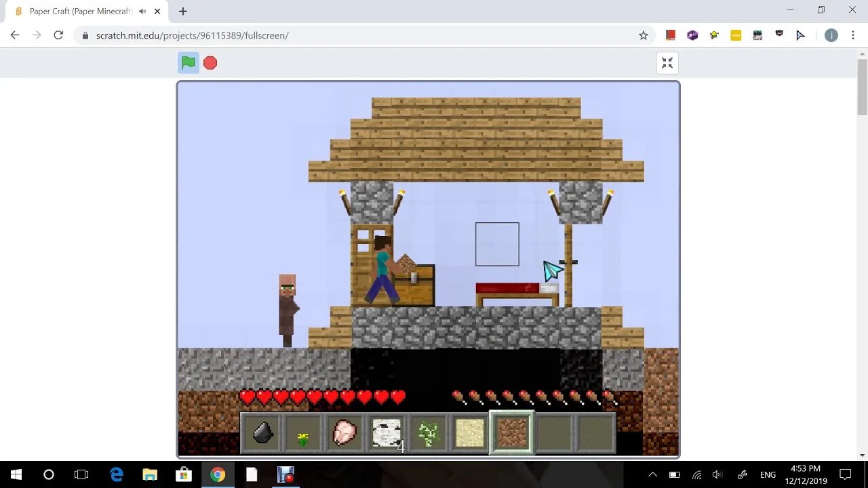
Task: Open the blank document taskbar app
Action: (x=252, y=474)
